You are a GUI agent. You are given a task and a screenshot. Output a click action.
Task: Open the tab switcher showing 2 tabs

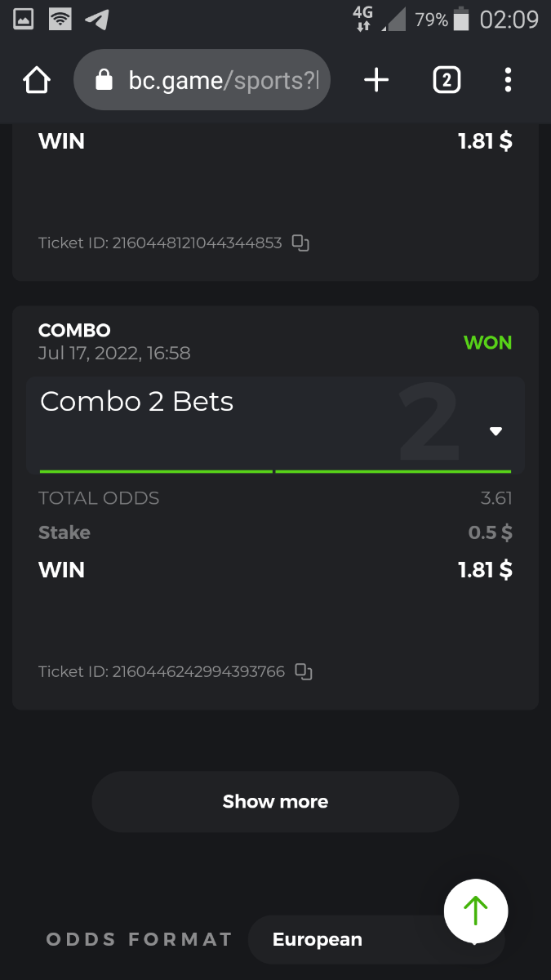tap(446, 80)
